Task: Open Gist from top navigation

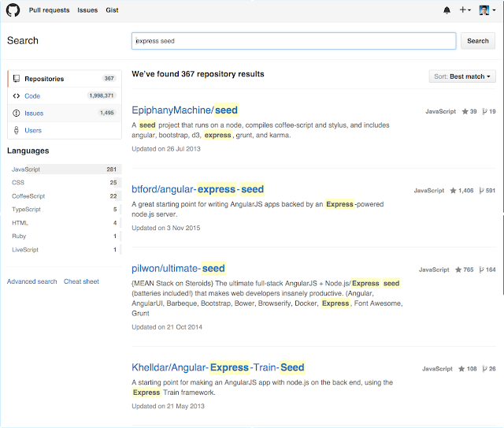Action: (x=112, y=10)
